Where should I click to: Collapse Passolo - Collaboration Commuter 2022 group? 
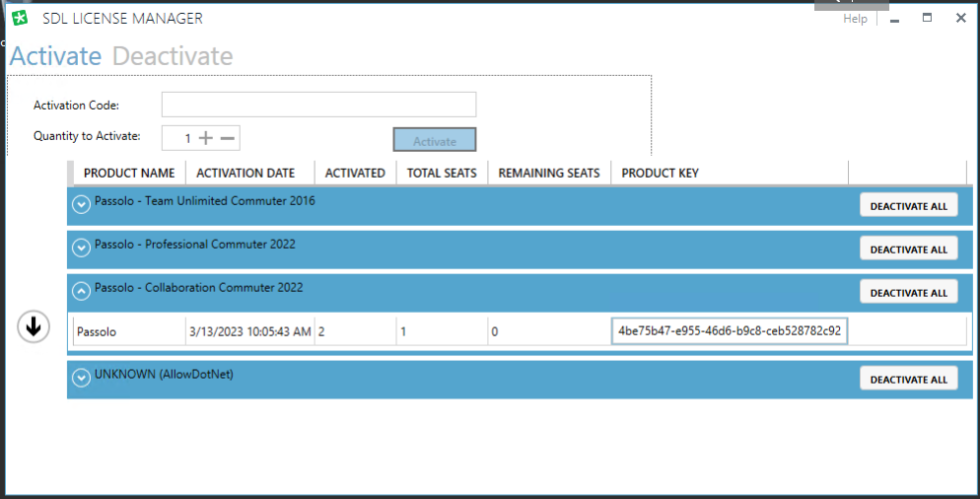click(x=81, y=291)
